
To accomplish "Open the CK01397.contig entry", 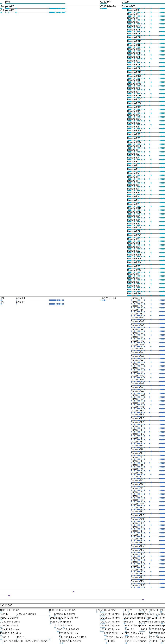I will [134, 634].
